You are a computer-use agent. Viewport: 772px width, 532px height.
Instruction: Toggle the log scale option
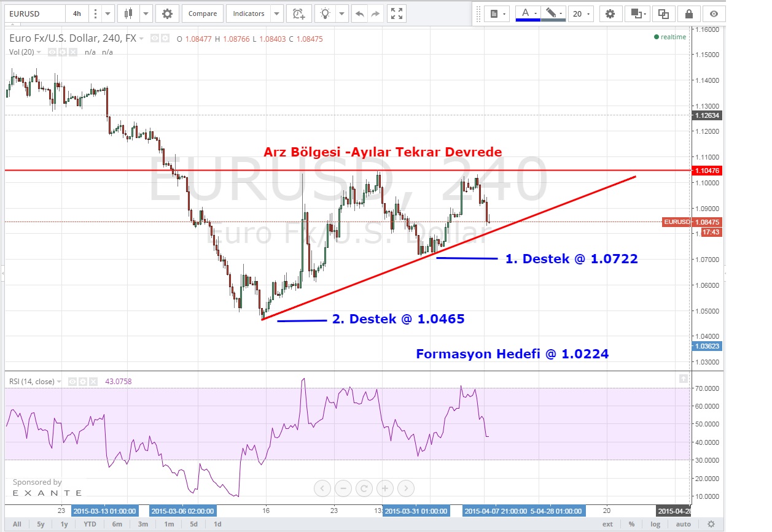click(655, 524)
